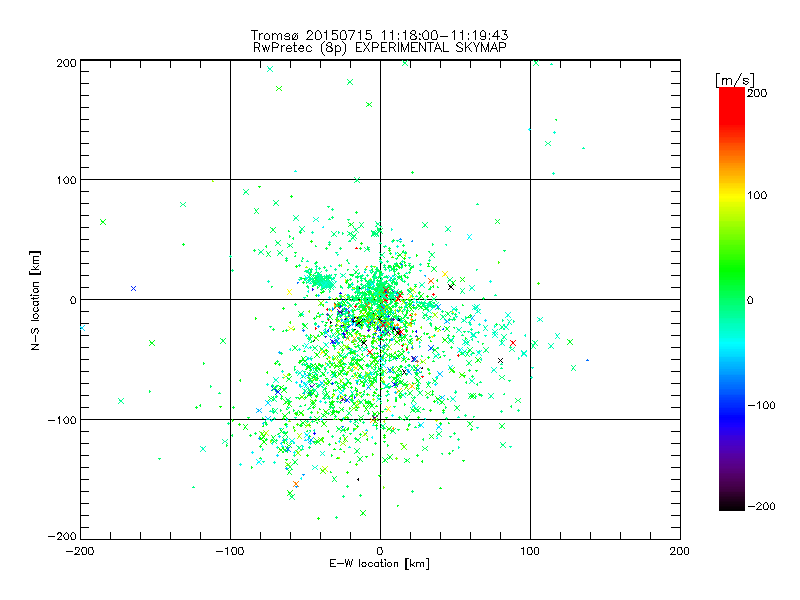Viewport: 800px width, 600px height.
Task: Click the y-axis tick label '0'
Action: 73,300
